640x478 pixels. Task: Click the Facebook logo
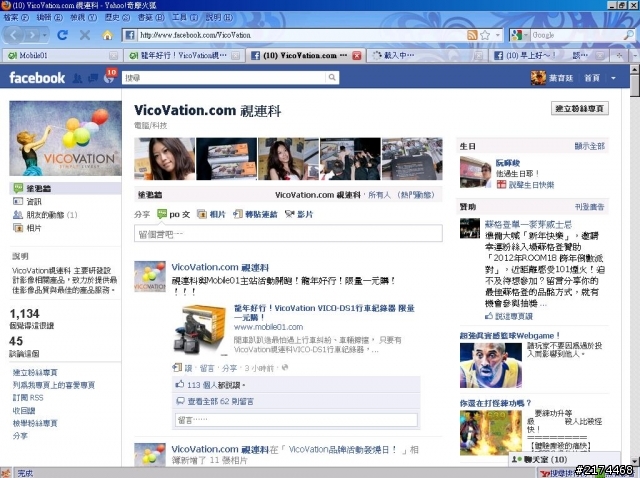37,78
